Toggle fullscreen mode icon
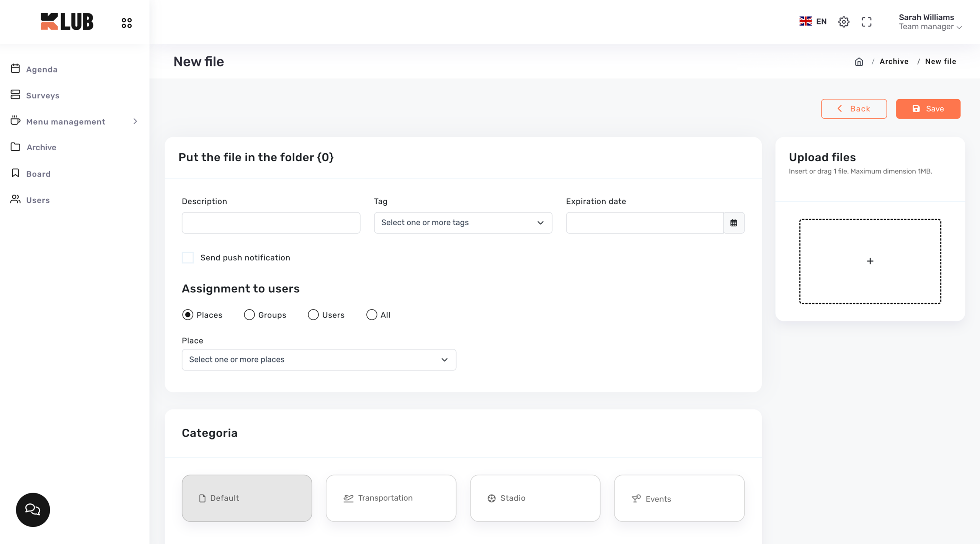This screenshot has height=544, width=980. (x=866, y=22)
